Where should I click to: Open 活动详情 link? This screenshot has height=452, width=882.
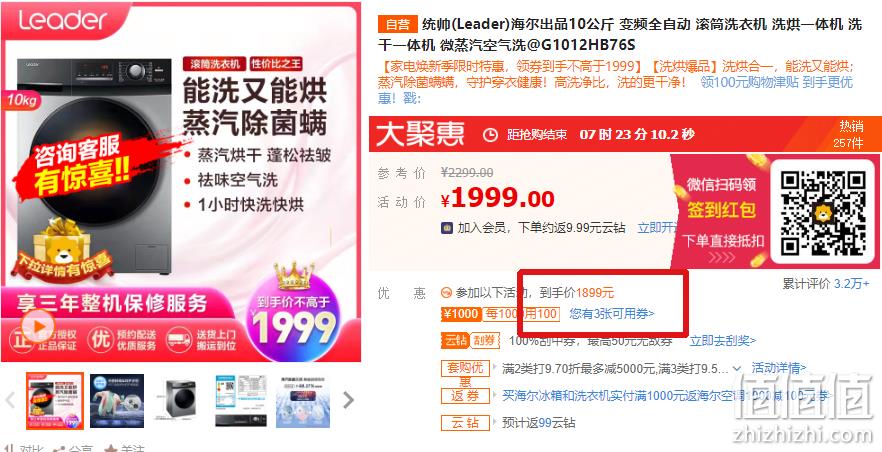(778, 368)
